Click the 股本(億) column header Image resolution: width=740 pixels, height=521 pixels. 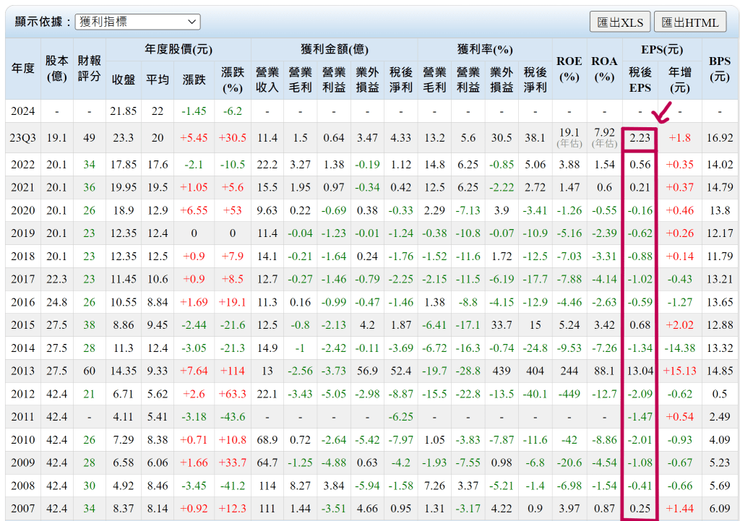pos(56,68)
